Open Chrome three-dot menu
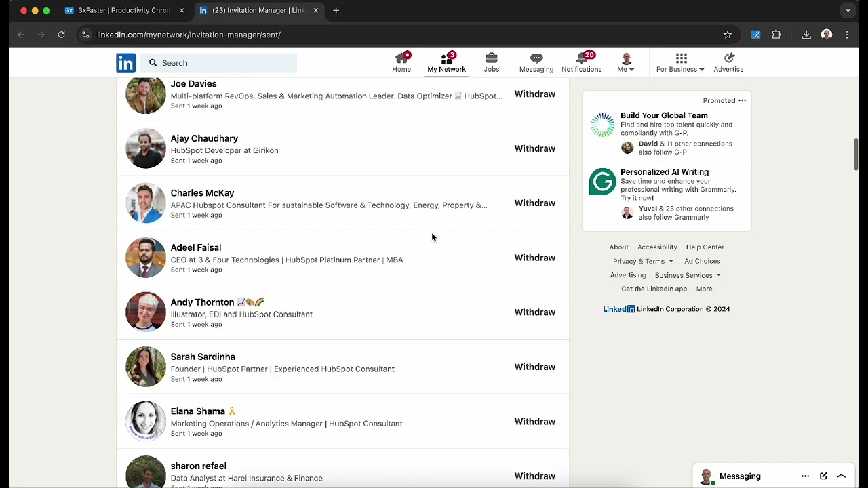Image resolution: width=868 pixels, height=488 pixels. [x=847, y=35]
